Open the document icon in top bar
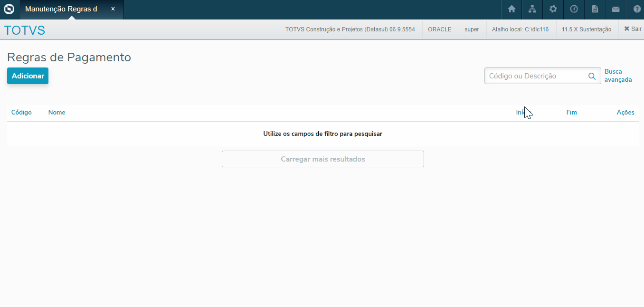Viewport: 644px width, 307px height. pyautogui.click(x=595, y=9)
